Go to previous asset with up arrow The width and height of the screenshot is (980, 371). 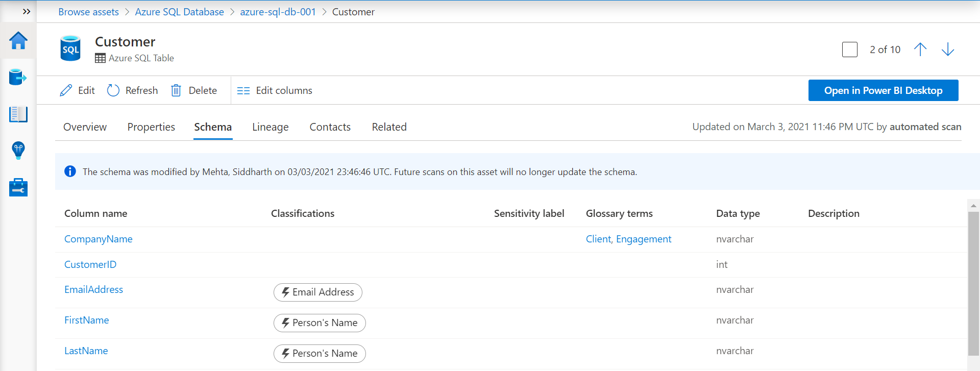pos(920,50)
